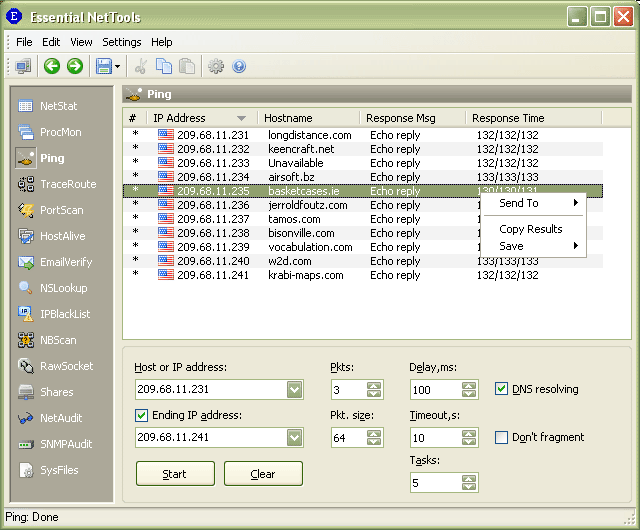Open the IPBlackList tool
Image resolution: width=640 pixels, height=530 pixels.
(54, 314)
